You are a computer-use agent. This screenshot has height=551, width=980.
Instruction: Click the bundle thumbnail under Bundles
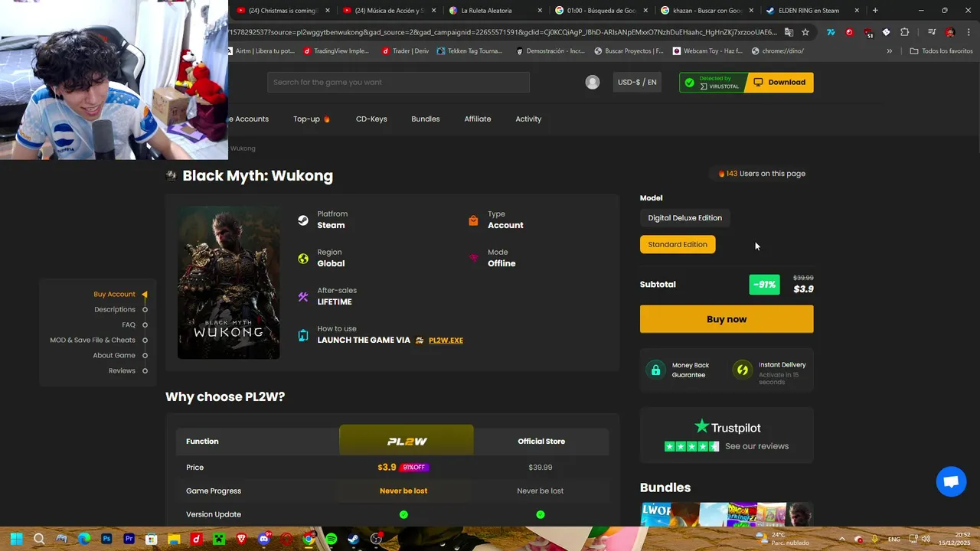click(x=727, y=514)
